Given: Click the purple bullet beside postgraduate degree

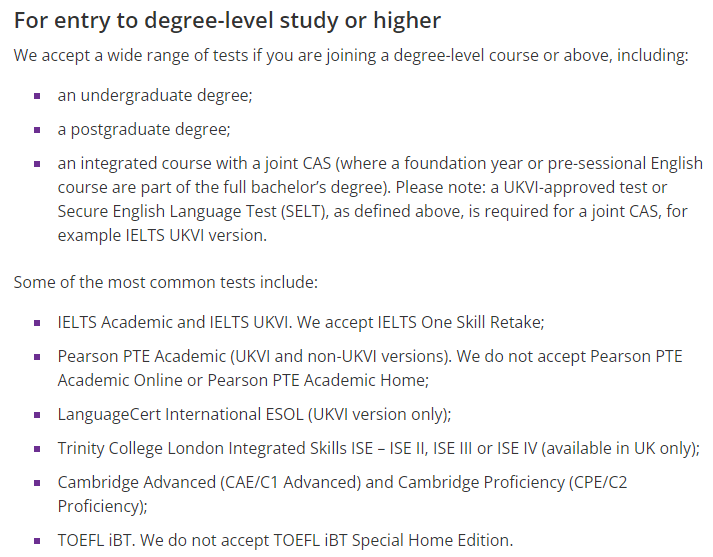Looking at the screenshot, I should coord(37,130).
